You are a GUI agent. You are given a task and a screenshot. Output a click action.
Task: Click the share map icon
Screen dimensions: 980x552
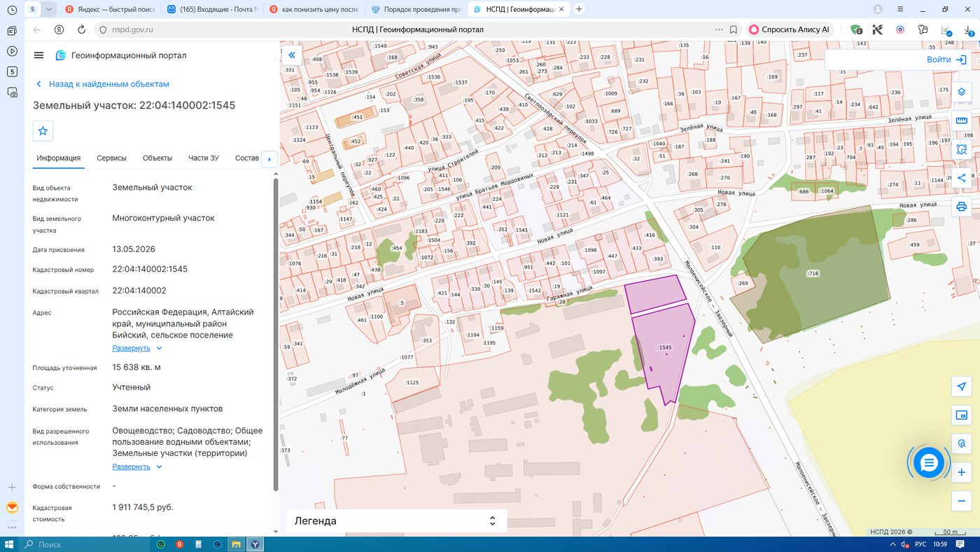pos(962,178)
